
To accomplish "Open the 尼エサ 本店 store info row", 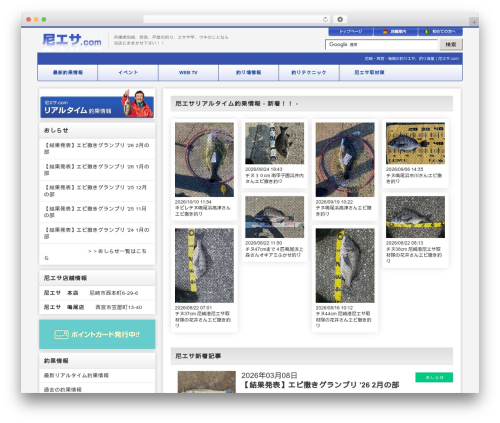I will click(97, 293).
